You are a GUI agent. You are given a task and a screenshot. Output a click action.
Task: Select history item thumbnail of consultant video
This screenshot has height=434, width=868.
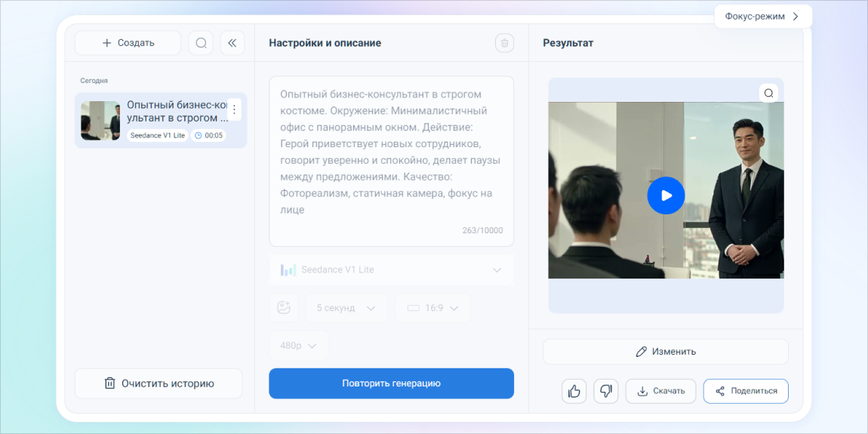100,121
